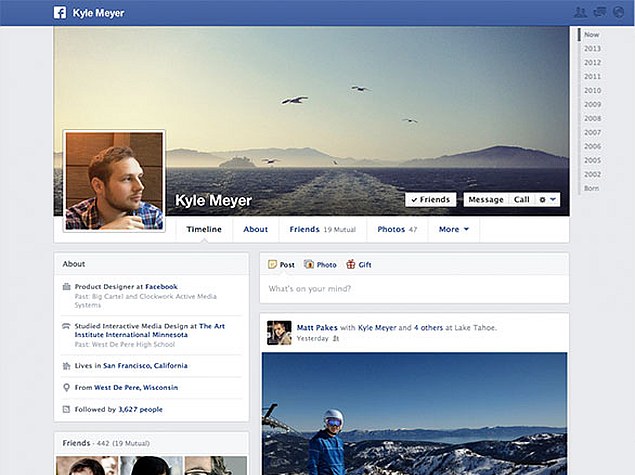Click the Friends 442 panel header
635x475 pixels.
(x=151, y=443)
